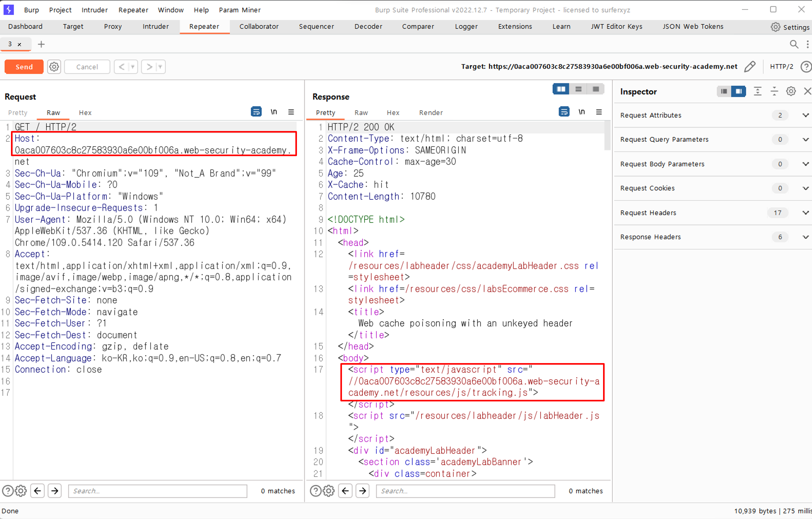Viewport: 812px width, 519px height.
Task: Go to next match in Response search
Action: pos(363,491)
